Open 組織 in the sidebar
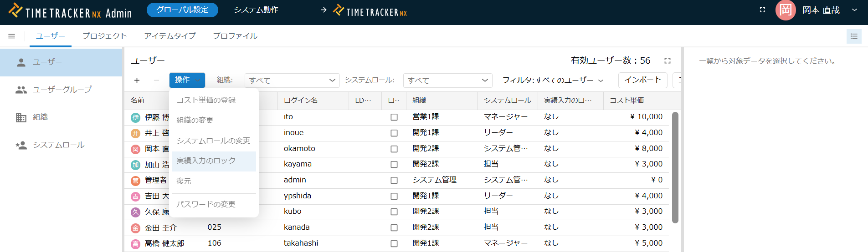Image resolution: width=868 pixels, height=252 pixels. click(x=40, y=117)
